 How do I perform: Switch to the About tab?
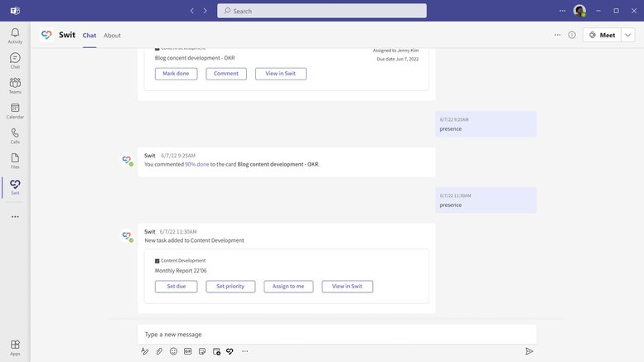click(x=112, y=36)
